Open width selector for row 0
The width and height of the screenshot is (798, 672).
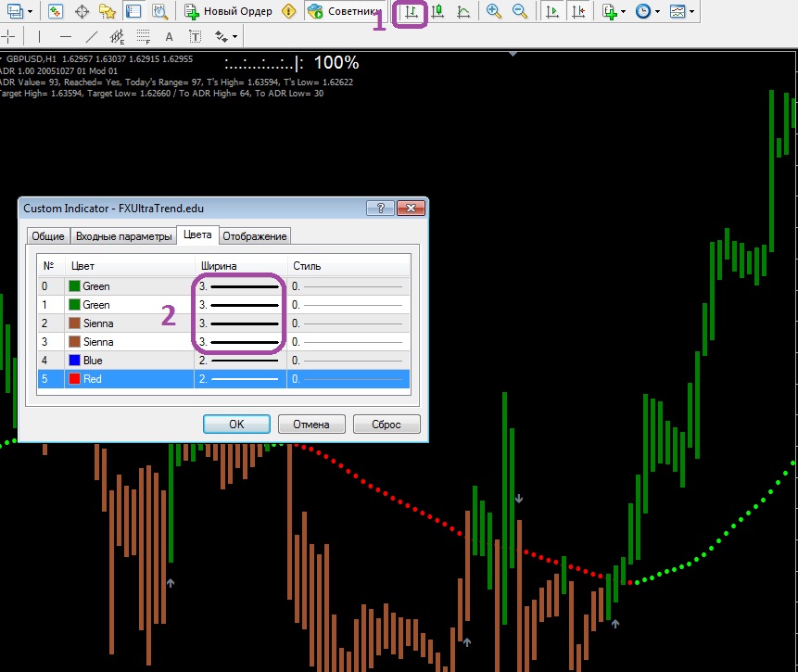click(x=241, y=286)
